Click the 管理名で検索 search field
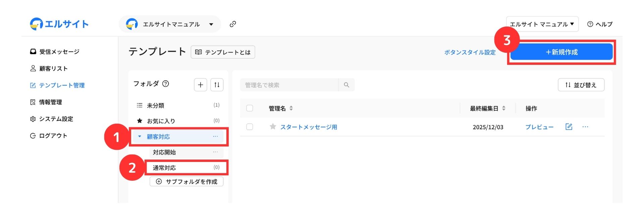Screen dimensions: 644x215 pos(289,85)
